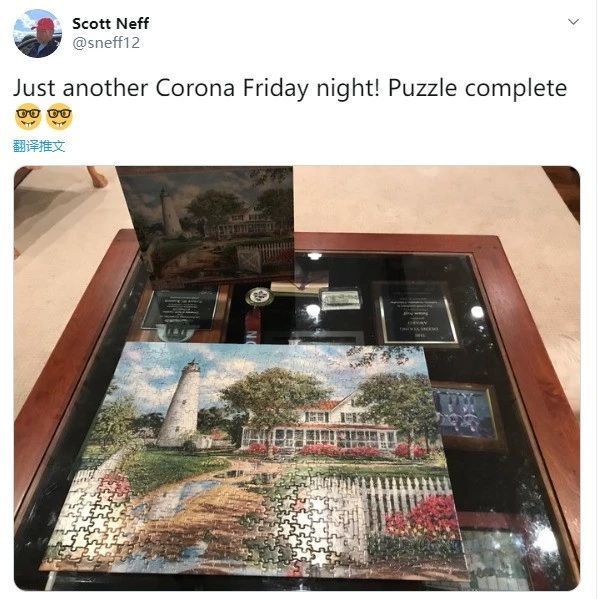The width and height of the screenshot is (598, 599).
Task: Click the Scott Neff display name
Action: [x=110, y=24]
